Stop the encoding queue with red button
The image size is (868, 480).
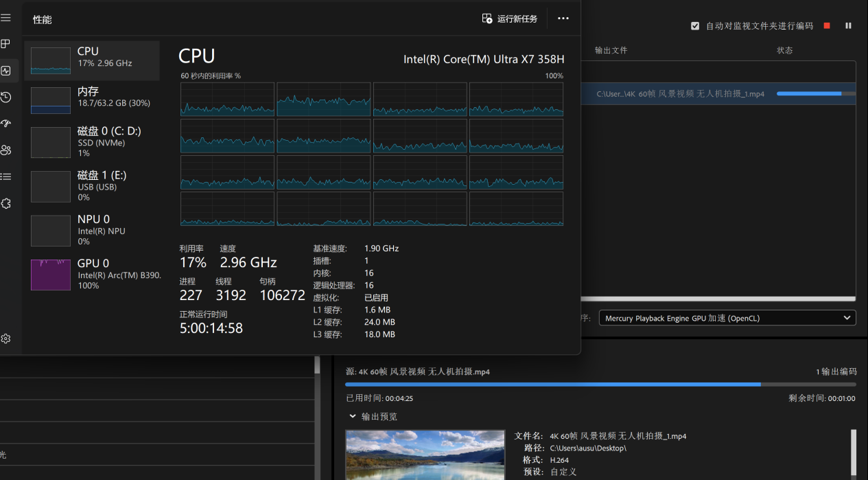tap(827, 25)
